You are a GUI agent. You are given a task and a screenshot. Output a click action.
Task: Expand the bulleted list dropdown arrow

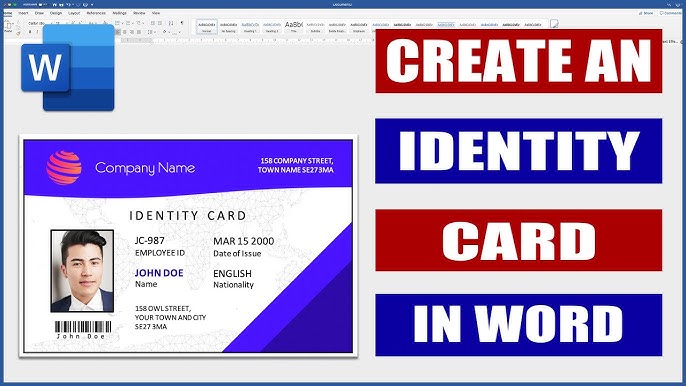click(x=122, y=24)
